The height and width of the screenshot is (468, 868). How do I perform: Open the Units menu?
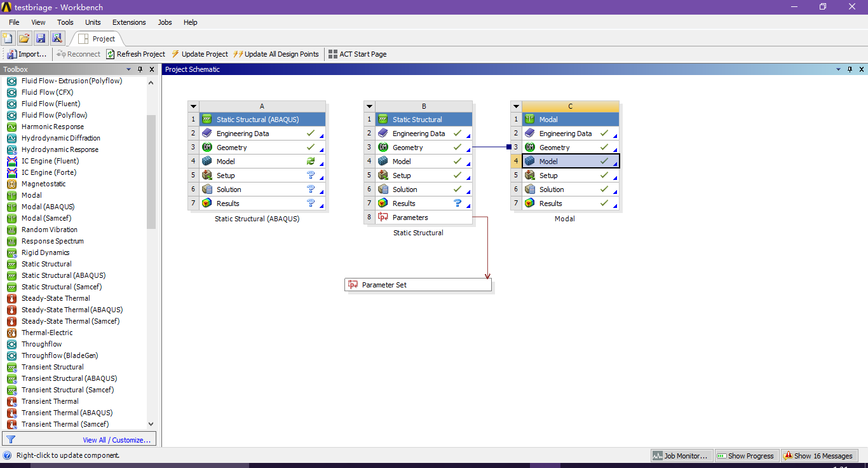coord(93,22)
